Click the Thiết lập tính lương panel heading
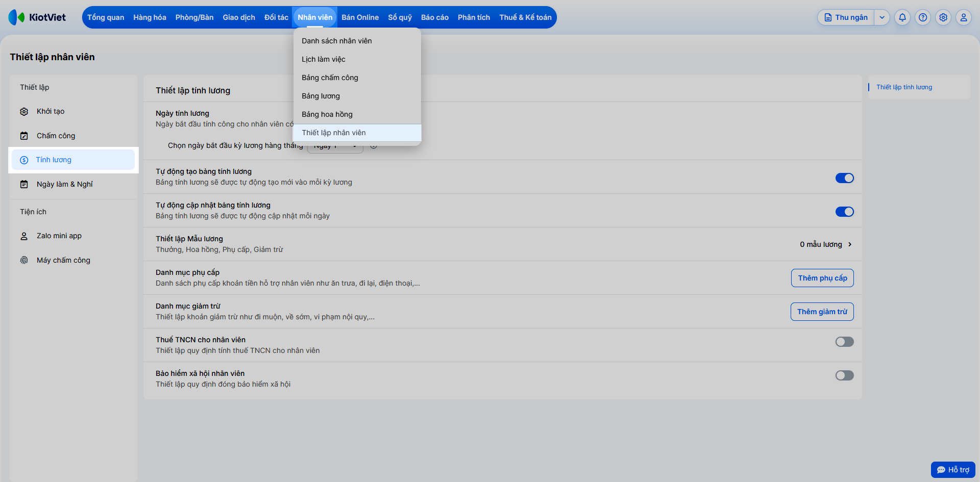 (x=193, y=90)
